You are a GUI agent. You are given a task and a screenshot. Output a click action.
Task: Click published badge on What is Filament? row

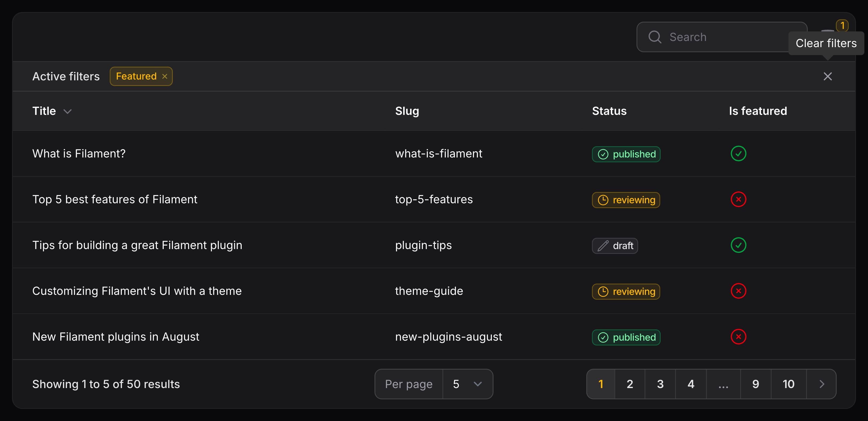[626, 154]
